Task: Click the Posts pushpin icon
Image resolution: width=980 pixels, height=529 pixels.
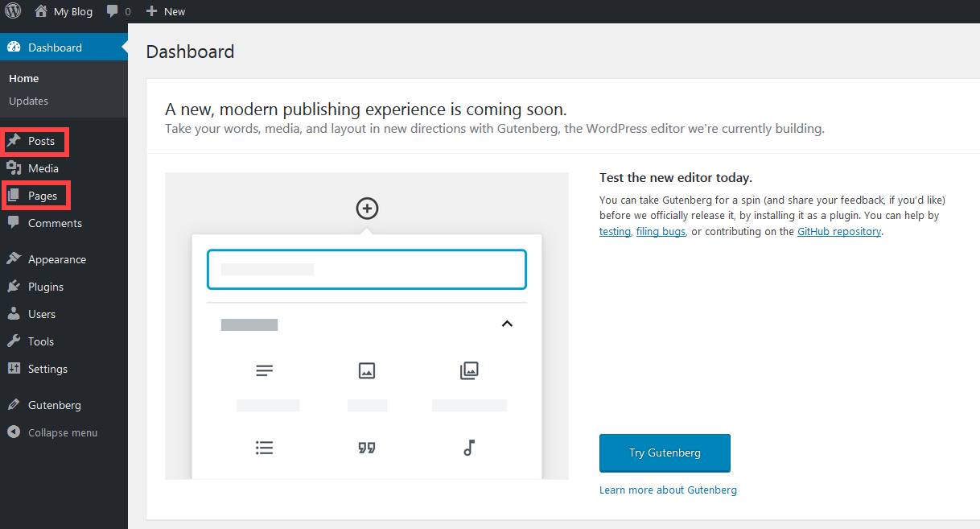Action: (x=14, y=141)
